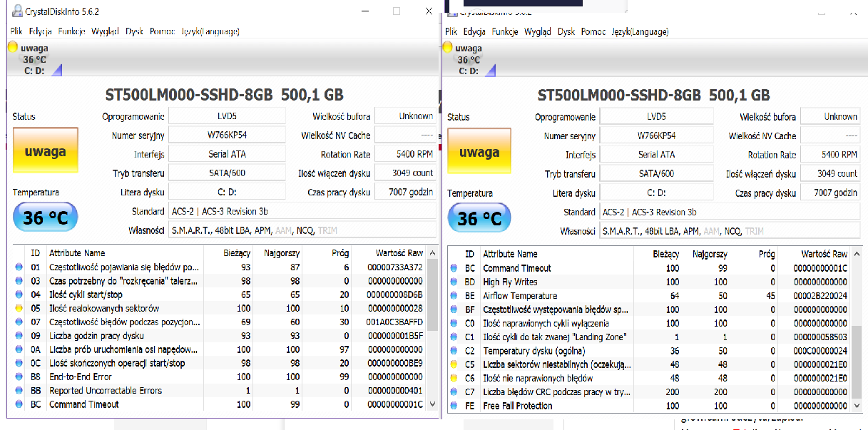Click blue status dot for attribute 01
The image size is (868, 430).
(20, 267)
